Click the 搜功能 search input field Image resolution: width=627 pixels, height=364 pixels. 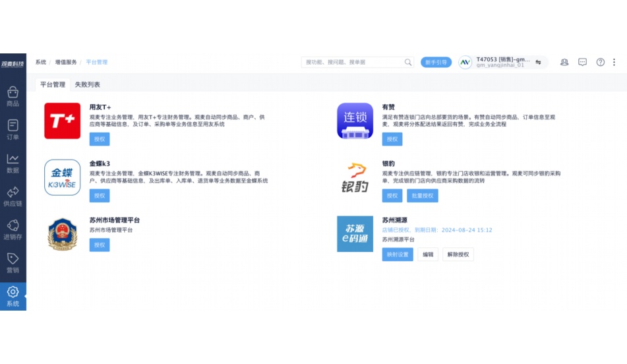pos(353,62)
